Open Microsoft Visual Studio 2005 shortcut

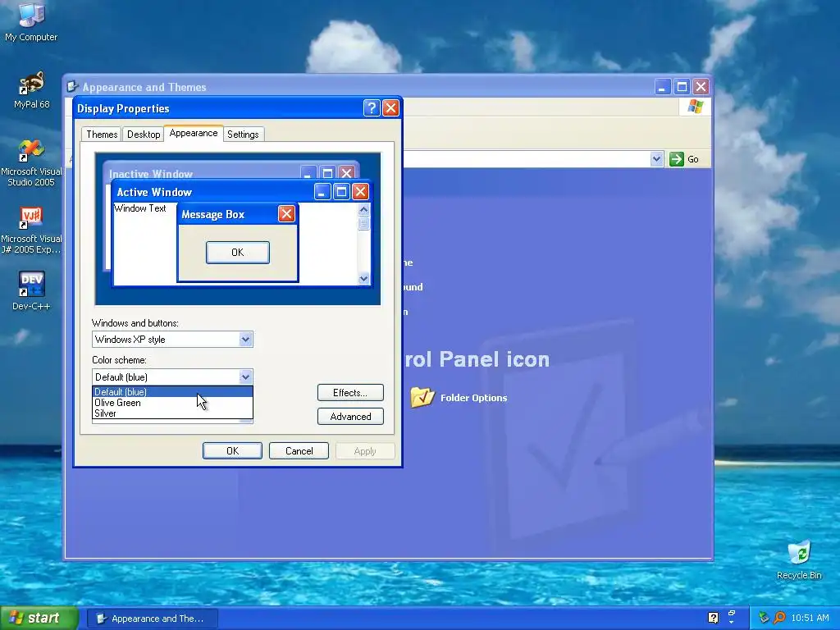(31, 162)
